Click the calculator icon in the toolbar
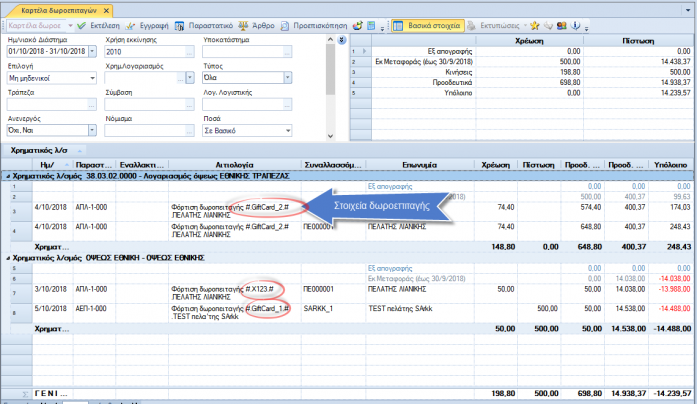The image size is (697, 404). click(x=371, y=26)
